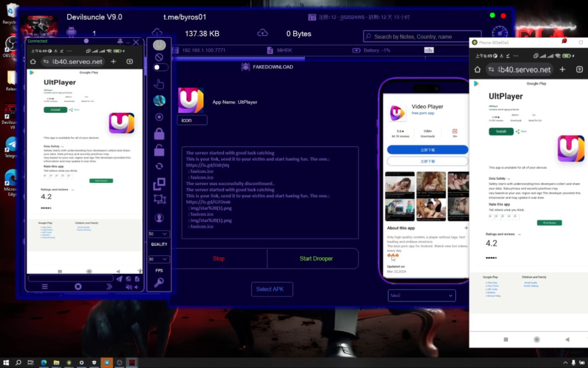Click the small volume speaker icon
Screen dimensions: 588x368
click(x=137, y=287)
